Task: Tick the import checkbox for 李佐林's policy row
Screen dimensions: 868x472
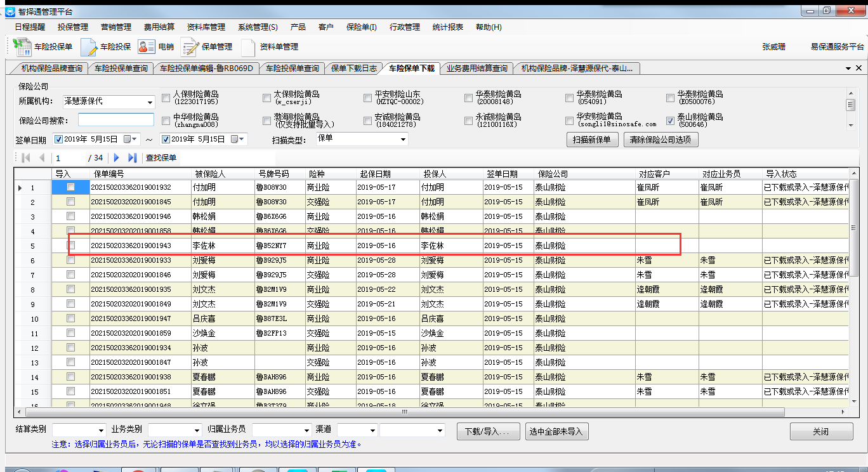Action: click(x=70, y=245)
